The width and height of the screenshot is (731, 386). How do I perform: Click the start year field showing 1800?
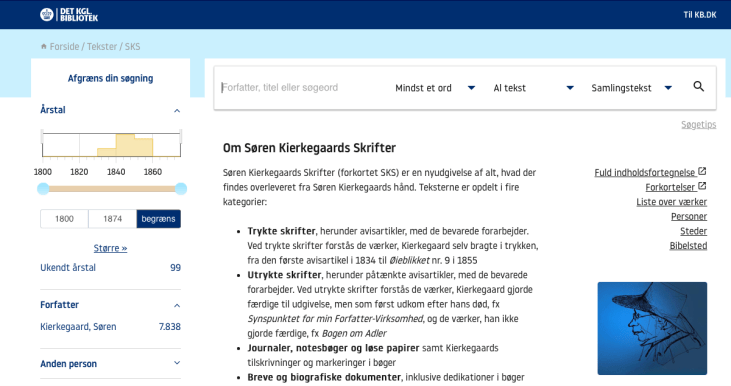64,219
